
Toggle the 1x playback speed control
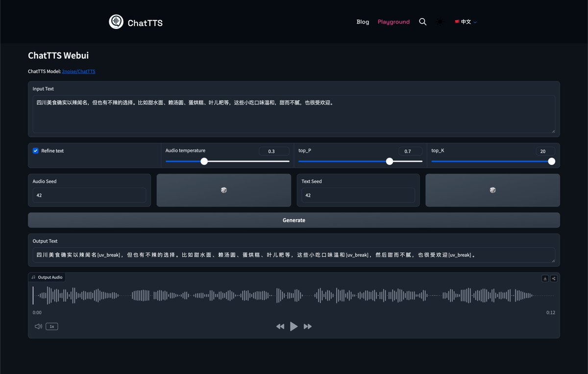pos(51,326)
